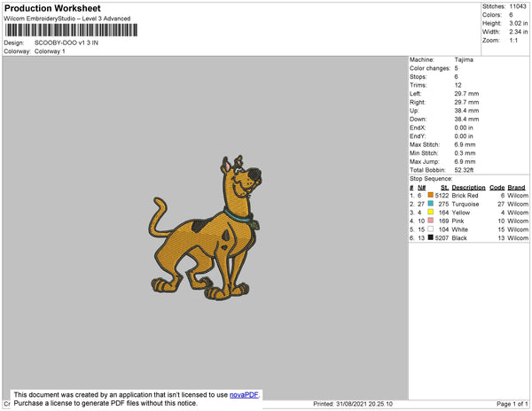Click the Min Stitch value '0.3 mm'

click(465, 153)
